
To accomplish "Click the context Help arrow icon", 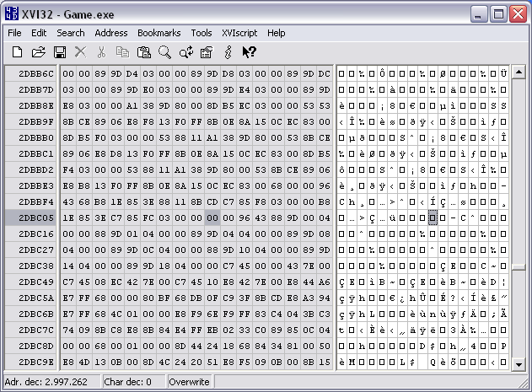I will pos(249,52).
